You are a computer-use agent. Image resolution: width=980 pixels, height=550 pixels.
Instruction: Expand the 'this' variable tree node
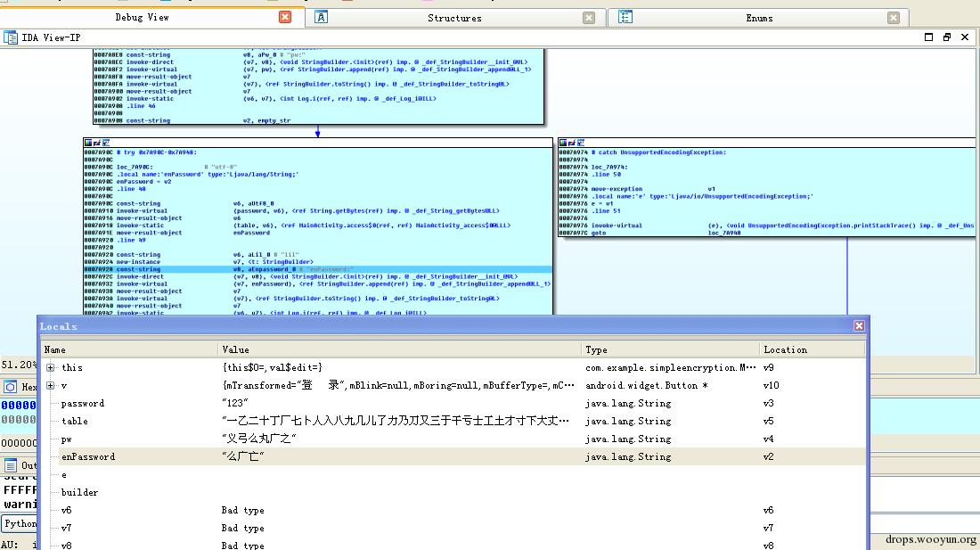(x=51, y=367)
